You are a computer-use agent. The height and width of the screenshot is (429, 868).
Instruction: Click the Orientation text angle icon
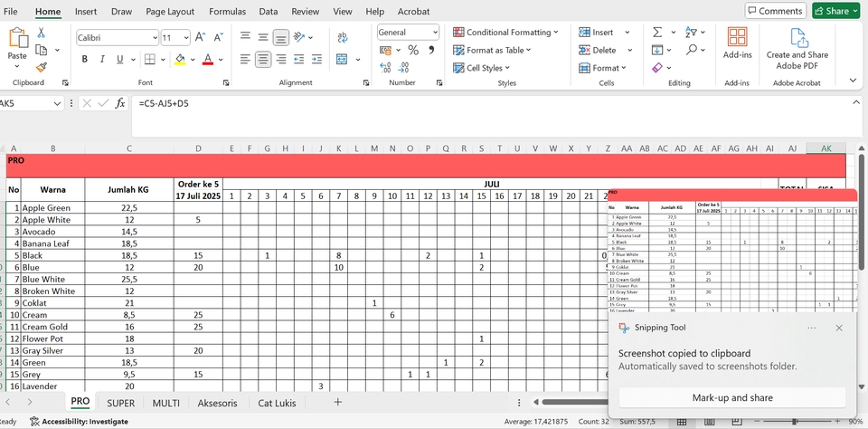click(299, 37)
